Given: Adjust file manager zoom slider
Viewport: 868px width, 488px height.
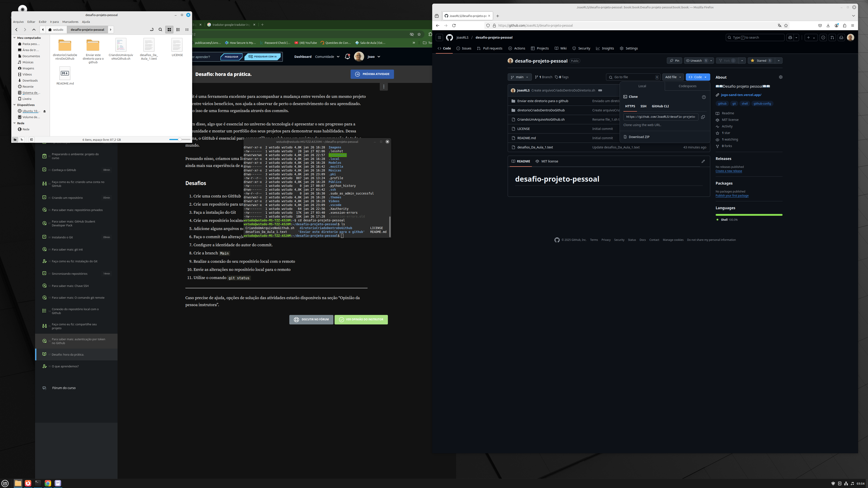Looking at the screenshot, I should 180,139.
